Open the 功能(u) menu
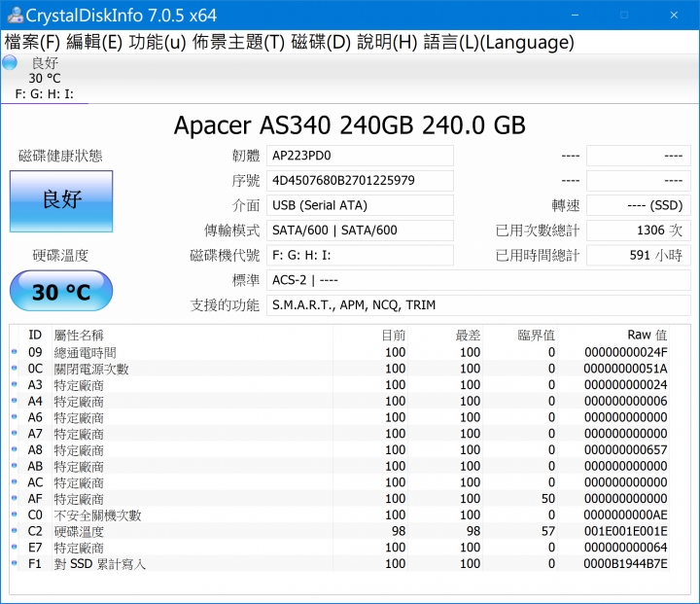Viewport: 700px width, 604px height. (157, 43)
